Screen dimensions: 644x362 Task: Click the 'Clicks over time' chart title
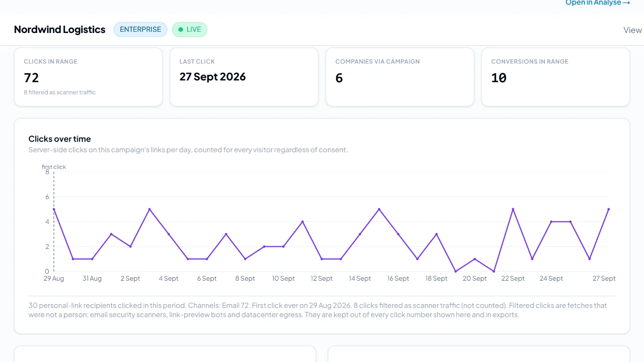pos(60,139)
